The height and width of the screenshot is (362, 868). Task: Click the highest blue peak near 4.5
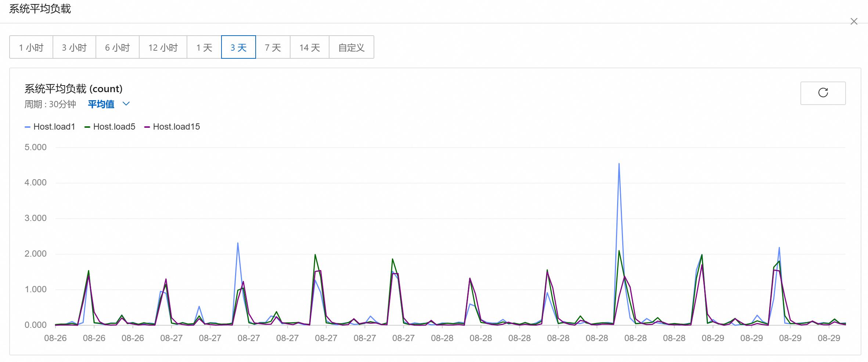pyautogui.click(x=619, y=164)
